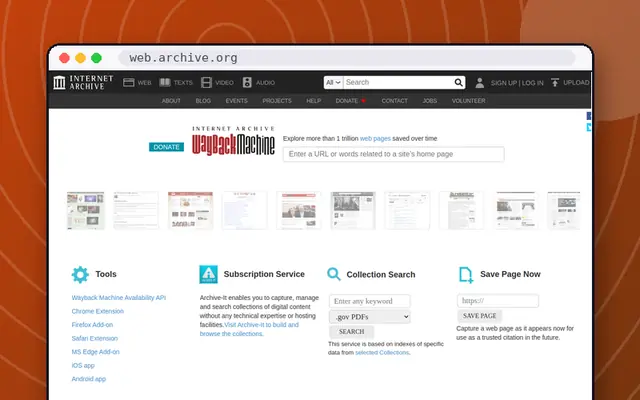Viewport: 640px width, 400px height.
Task: Click the Upload arrow icon
Action: (555, 82)
